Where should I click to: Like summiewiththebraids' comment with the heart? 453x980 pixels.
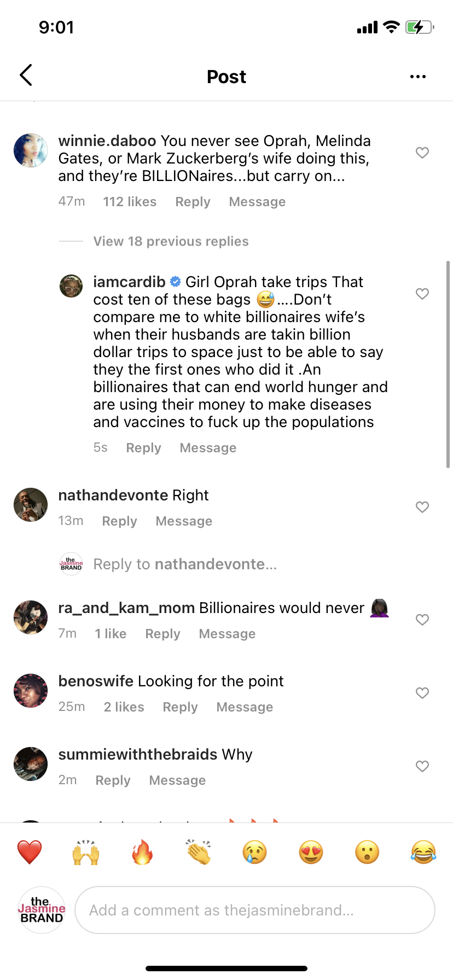[x=422, y=766]
